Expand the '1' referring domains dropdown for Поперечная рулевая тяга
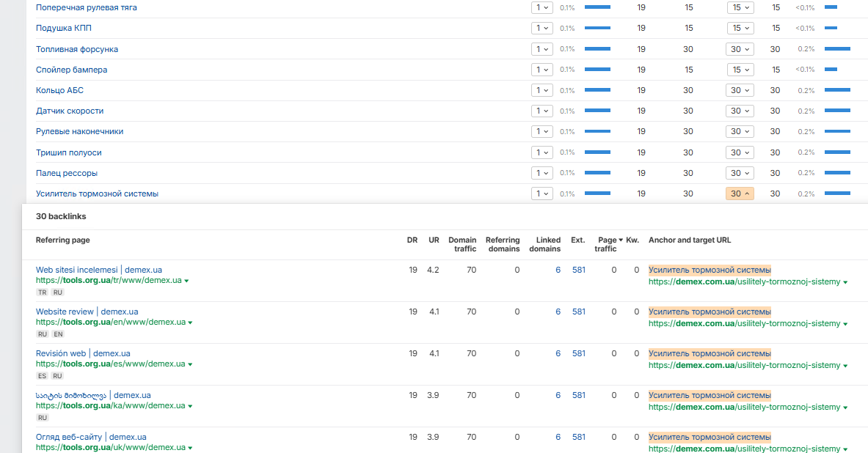 tap(542, 8)
